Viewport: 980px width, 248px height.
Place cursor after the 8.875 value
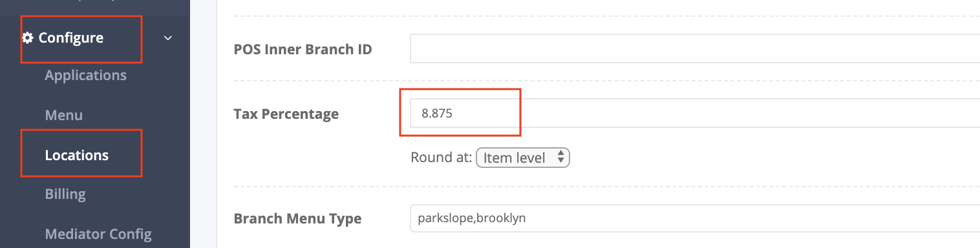[453, 113]
